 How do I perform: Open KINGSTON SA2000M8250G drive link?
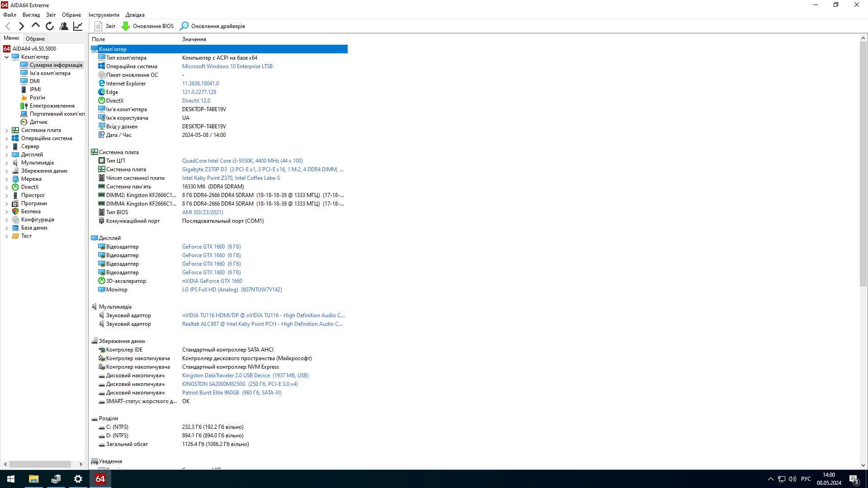click(x=240, y=384)
